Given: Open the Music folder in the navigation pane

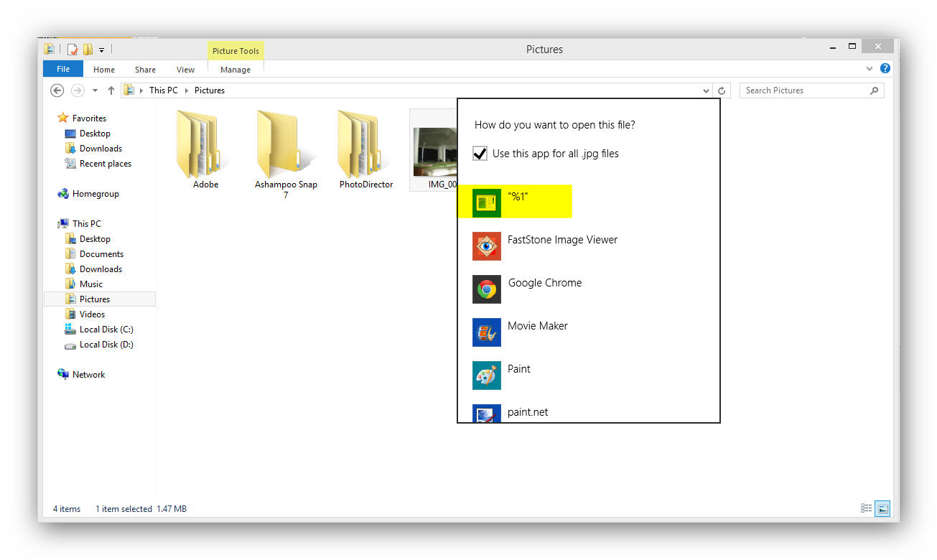Looking at the screenshot, I should pyautogui.click(x=91, y=284).
